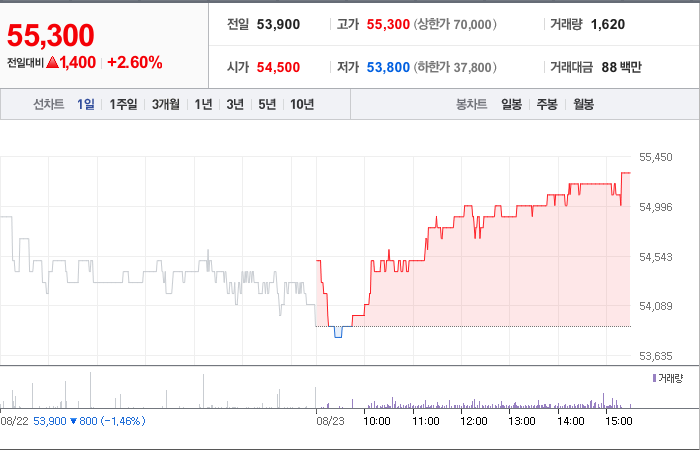Image resolution: width=700 pixels, height=450 pixels.
Task: Click the 시가 value 54,500
Action: coord(278,67)
